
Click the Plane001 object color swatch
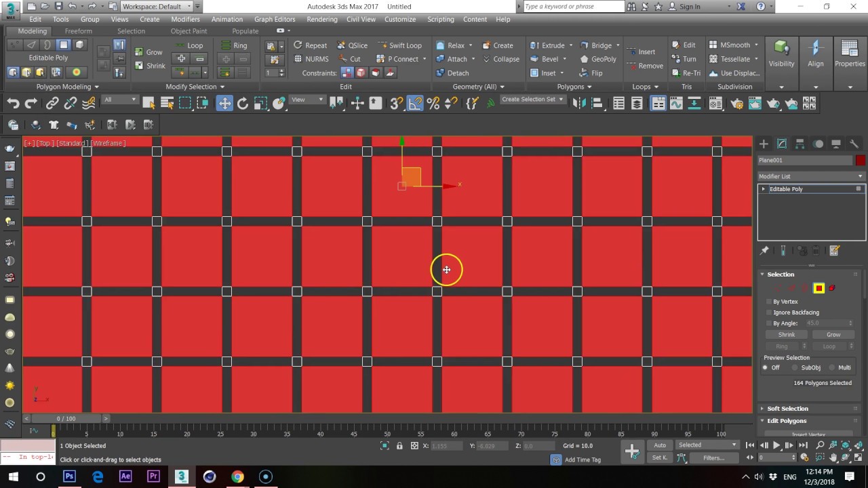(x=861, y=161)
